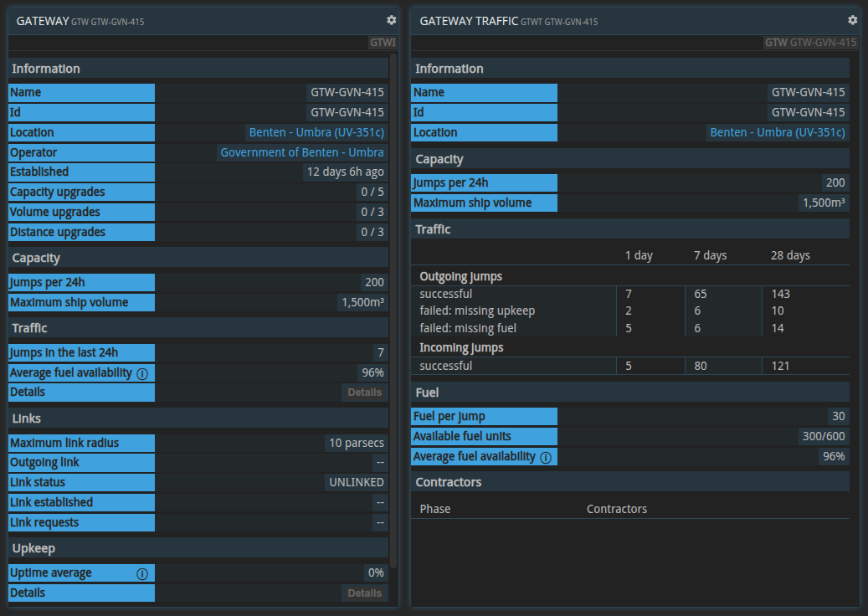This screenshot has height=616, width=868.
Task: Click the 1 day column header
Action: (639, 255)
